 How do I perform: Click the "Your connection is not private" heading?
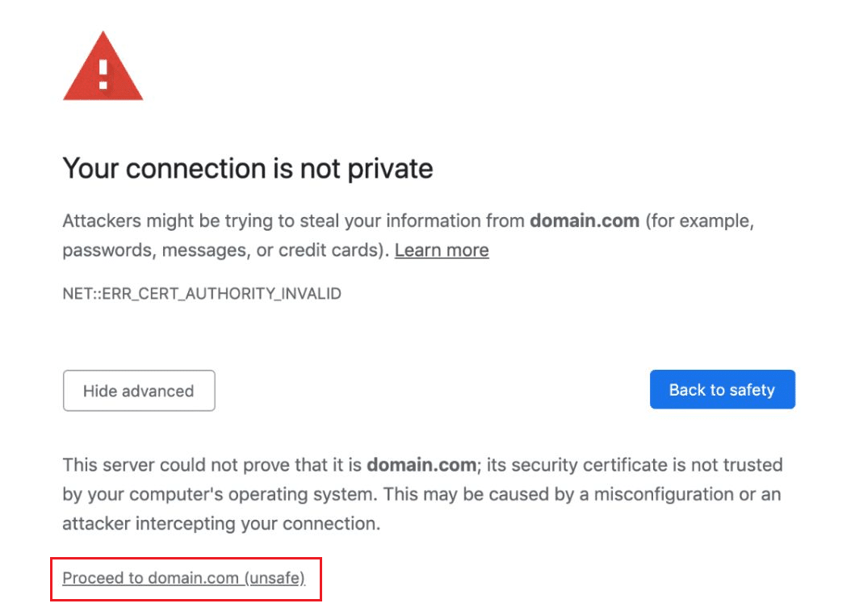[x=248, y=169]
